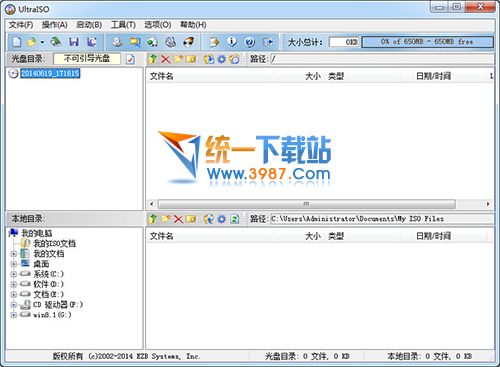The height and width of the screenshot is (367, 500).
Task: Click the local path input field
Action: (x=382, y=219)
